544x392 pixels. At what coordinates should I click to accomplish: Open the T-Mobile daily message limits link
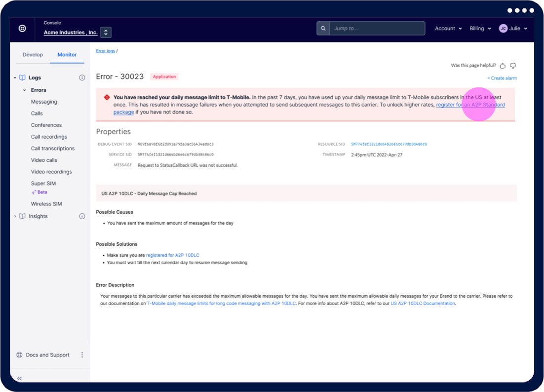tap(221, 304)
